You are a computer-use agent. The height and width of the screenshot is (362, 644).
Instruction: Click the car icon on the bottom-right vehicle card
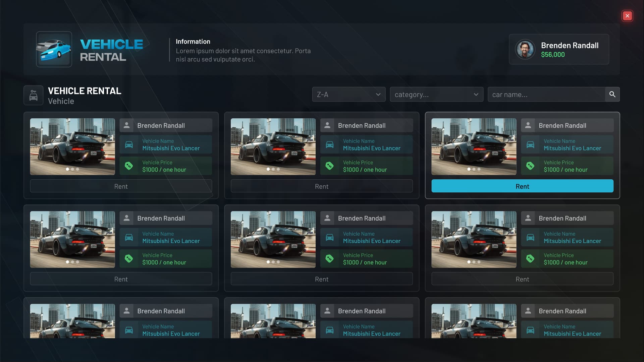click(530, 330)
